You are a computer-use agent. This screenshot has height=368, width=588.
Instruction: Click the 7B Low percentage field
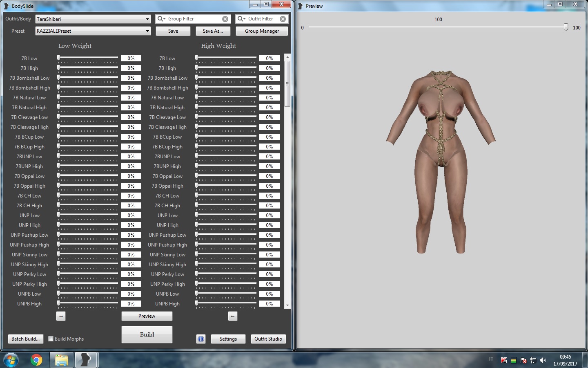coord(131,58)
